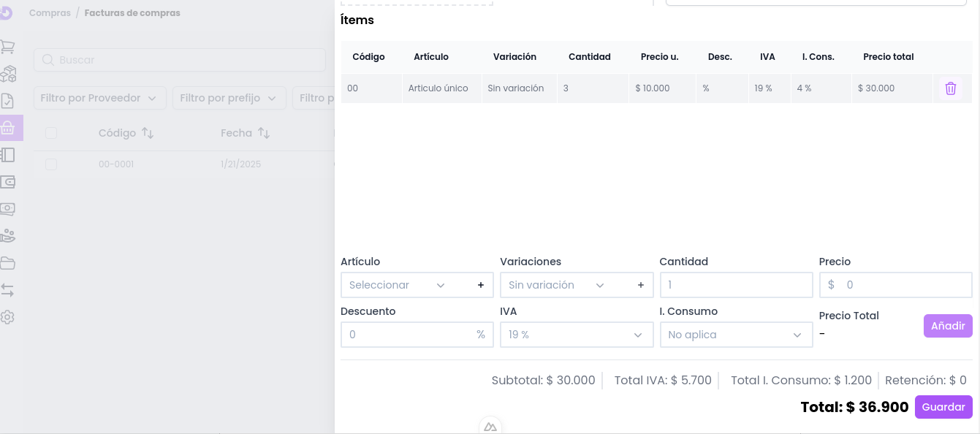Screen dimensions: 980x434
Task: Click into the Descuento percentage field
Action: pyautogui.click(x=408, y=335)
